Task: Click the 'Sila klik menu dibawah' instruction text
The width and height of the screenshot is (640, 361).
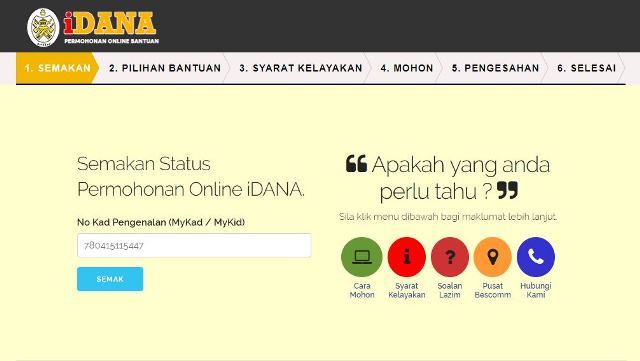Action: coord(448,216)
